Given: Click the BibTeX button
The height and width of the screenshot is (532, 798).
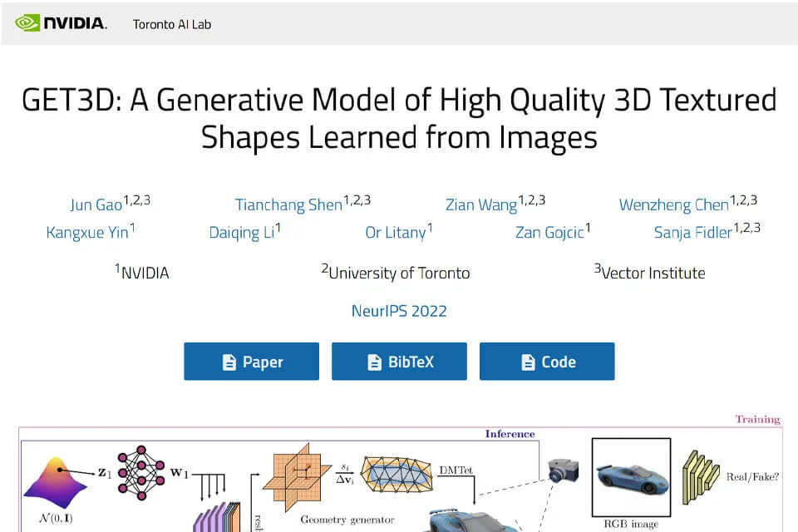Looking at the screenshot, I should pos(399,362).
